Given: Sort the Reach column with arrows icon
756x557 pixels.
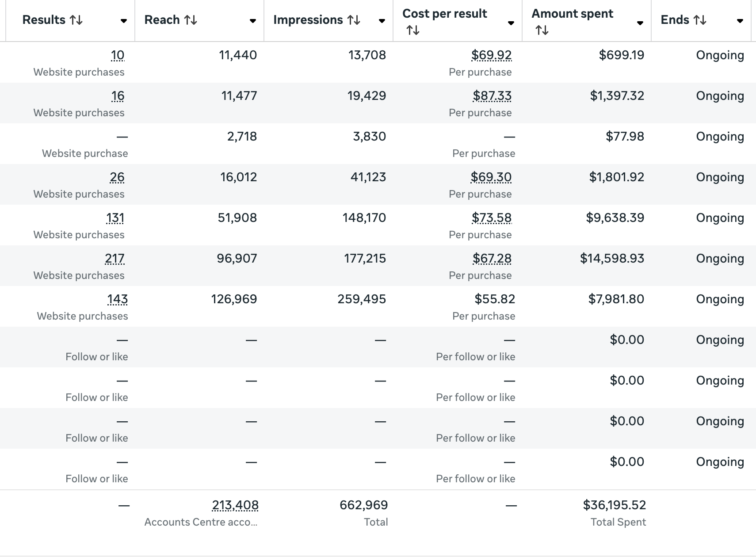Looking at the screenshot, I should point(191,20).
